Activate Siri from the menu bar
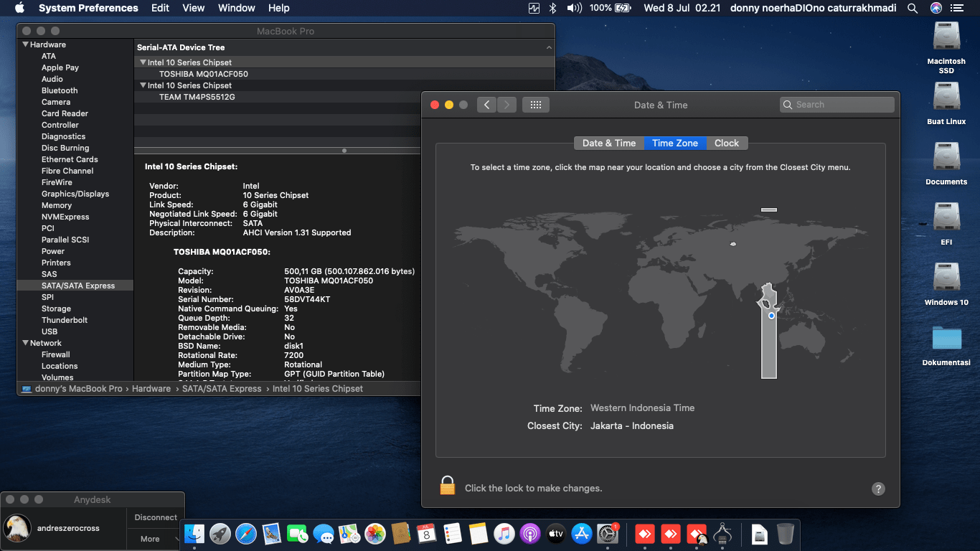 click(x=936, y=8)
